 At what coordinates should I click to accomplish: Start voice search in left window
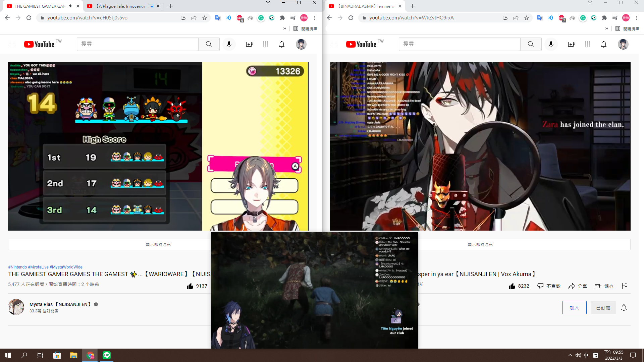tap(229, 44)
